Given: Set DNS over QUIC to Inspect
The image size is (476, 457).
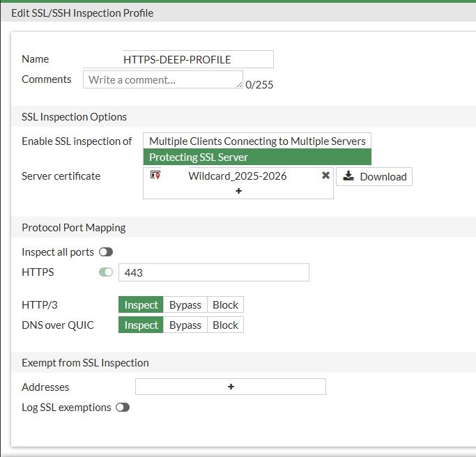Looking at the screenshot, I should coord(141,325).
